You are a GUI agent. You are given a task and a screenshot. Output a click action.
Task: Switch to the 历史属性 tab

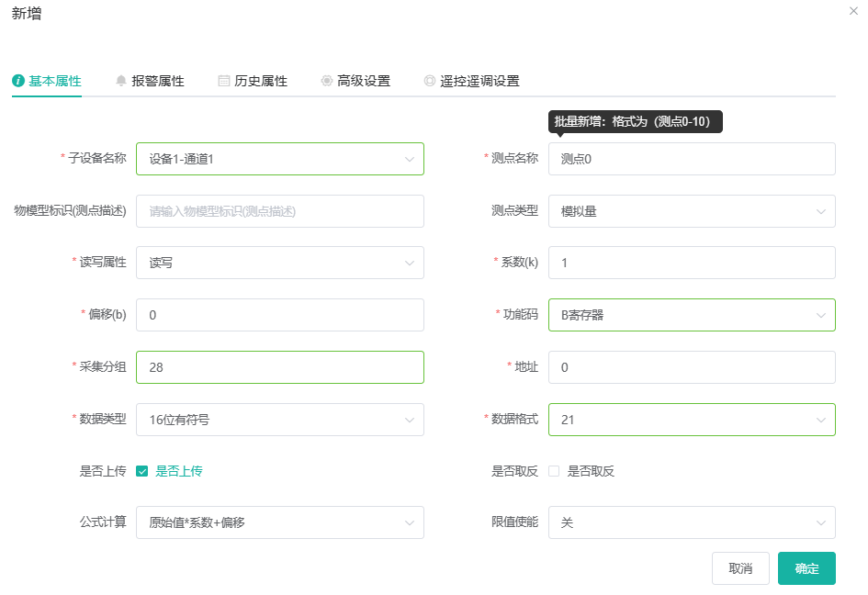coord(260,81)
